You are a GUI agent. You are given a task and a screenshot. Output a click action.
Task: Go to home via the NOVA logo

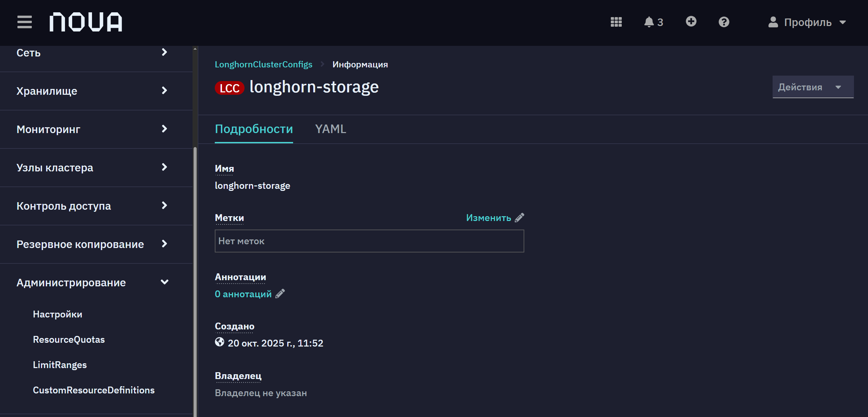click(x=86, y=22)
